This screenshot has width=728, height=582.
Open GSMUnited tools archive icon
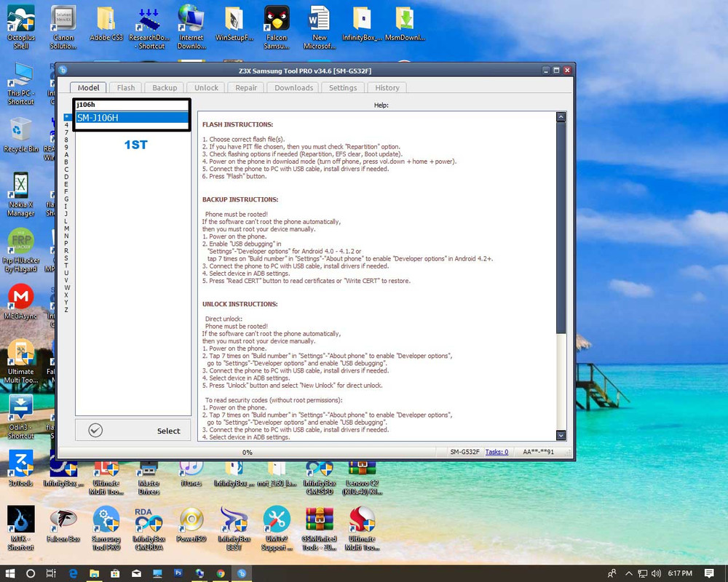(320, 528)
